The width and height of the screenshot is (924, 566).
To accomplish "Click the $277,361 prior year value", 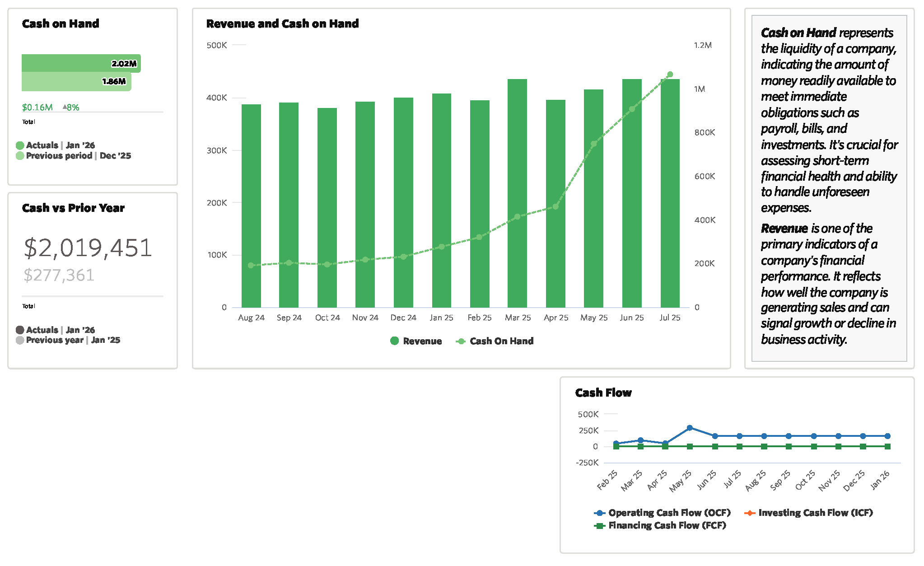I will pyautogui.click(x=59, y=275).
